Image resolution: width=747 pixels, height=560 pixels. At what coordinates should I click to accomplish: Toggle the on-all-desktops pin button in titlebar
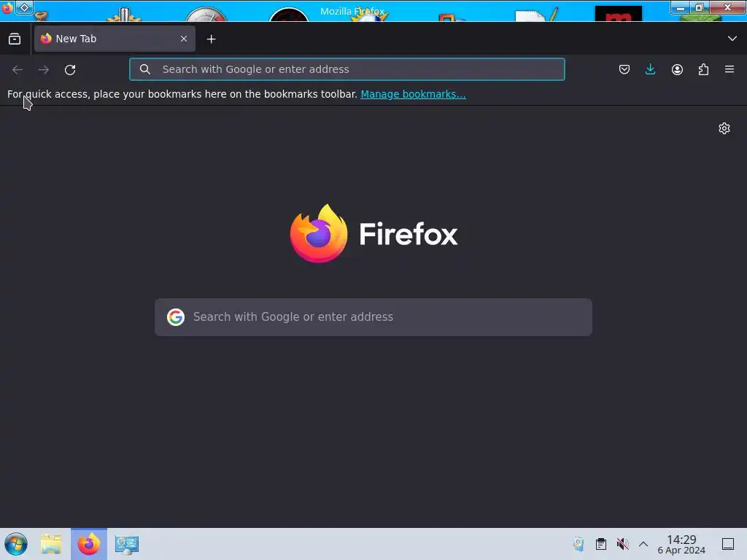(24, 7)
